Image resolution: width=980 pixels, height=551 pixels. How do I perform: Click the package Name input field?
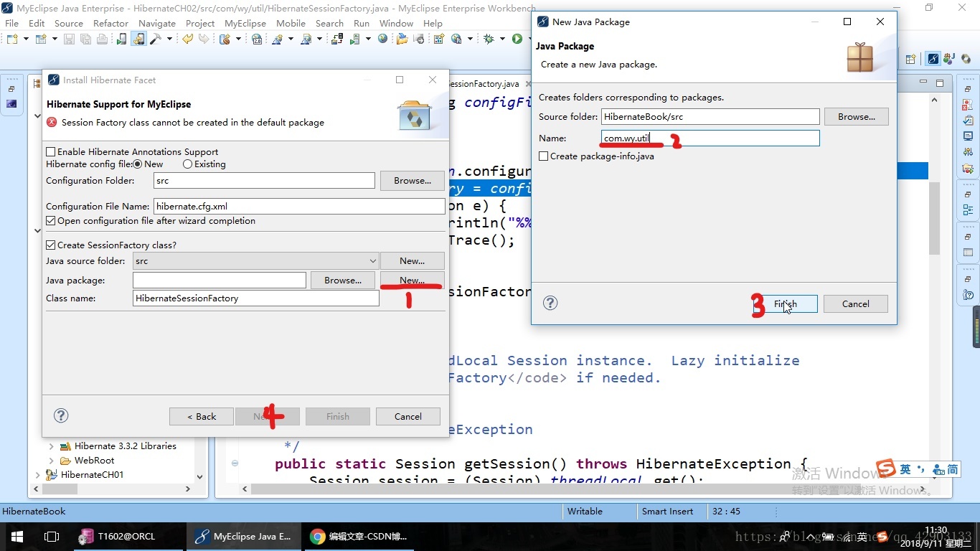[x=710, y=138]
